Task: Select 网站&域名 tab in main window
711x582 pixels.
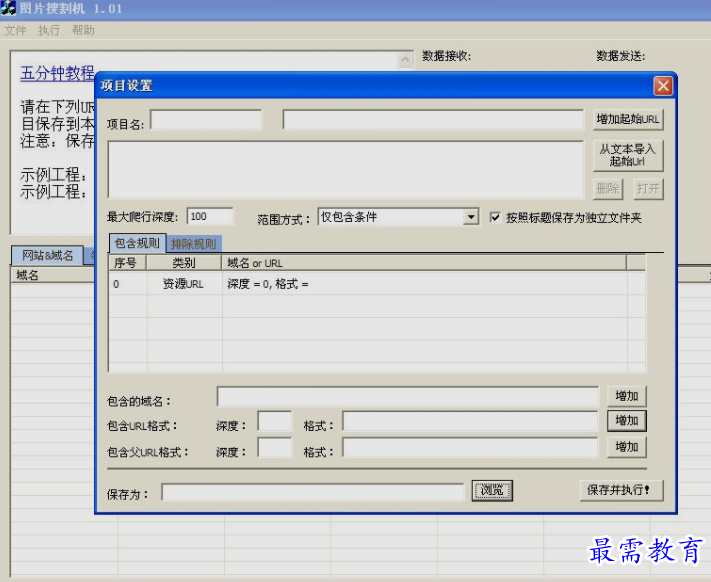Action: pos(48,256)
